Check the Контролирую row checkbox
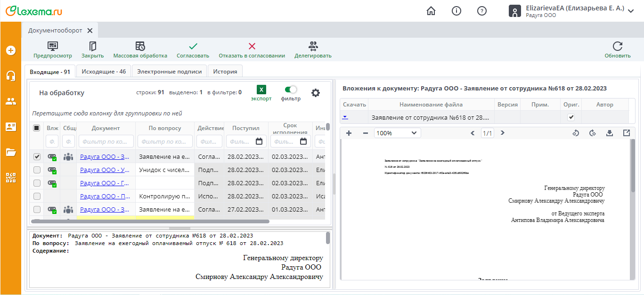This screenshot has height=295, width=644. (x=37, y=196)
